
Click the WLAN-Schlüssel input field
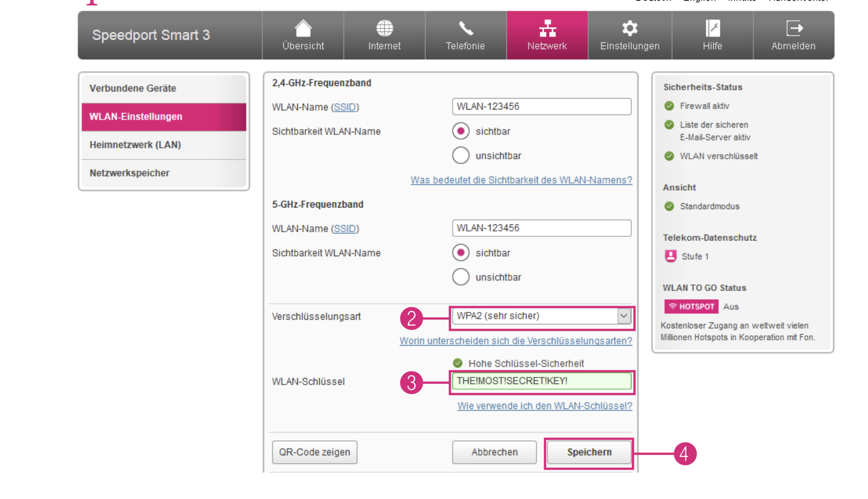tap(541, 382)
